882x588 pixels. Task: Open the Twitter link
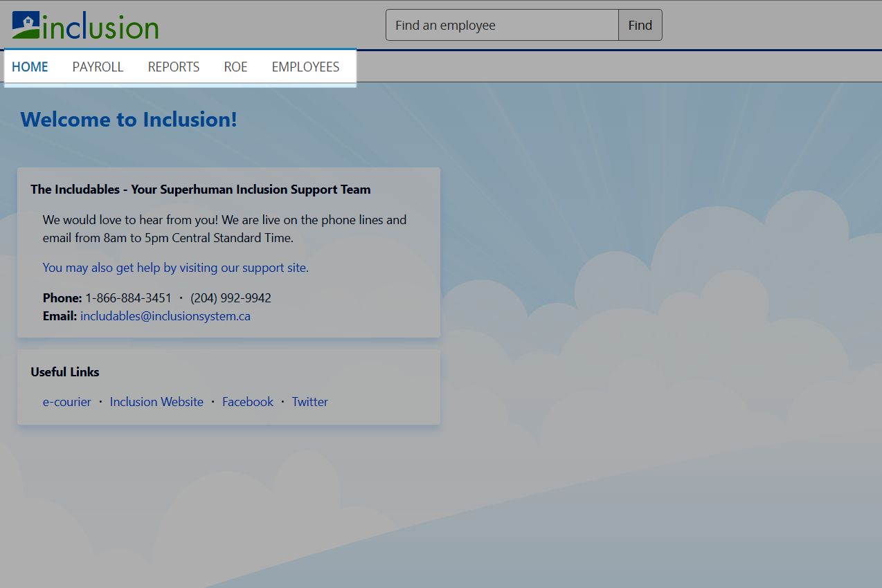310,402
